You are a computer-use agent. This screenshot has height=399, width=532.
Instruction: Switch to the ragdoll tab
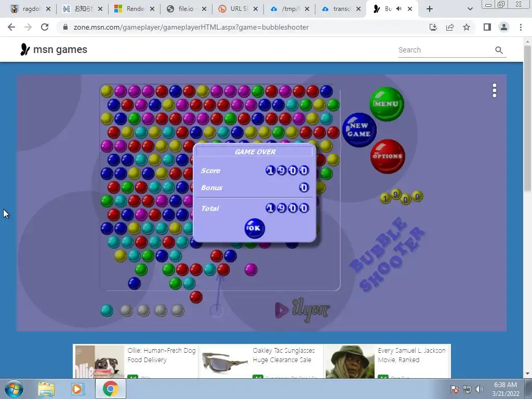(31, 9)
